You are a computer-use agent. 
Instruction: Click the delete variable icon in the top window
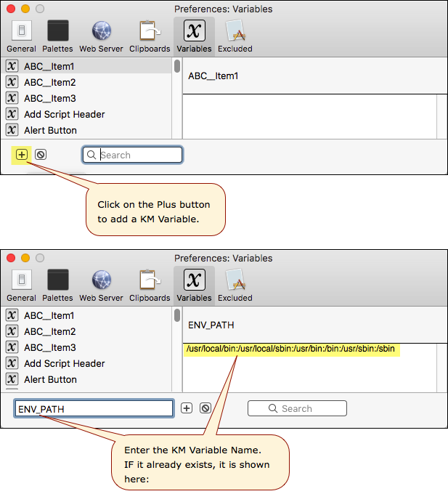click(41, 155)
